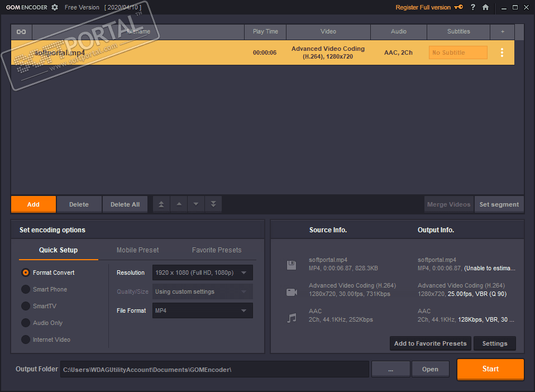The width and height of the screenshot is (535, 392).
Task: Click the AAC, 2Ch audio cell
Action: (x=398, y=52)
